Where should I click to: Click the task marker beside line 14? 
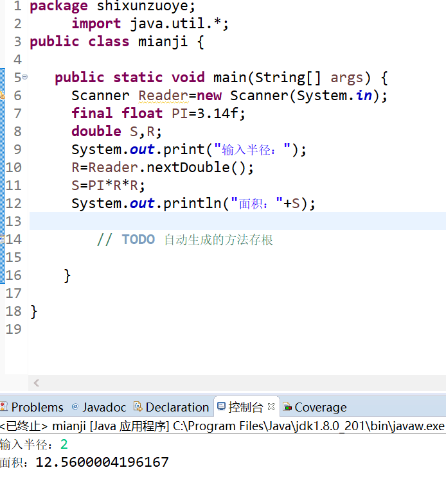2,239
